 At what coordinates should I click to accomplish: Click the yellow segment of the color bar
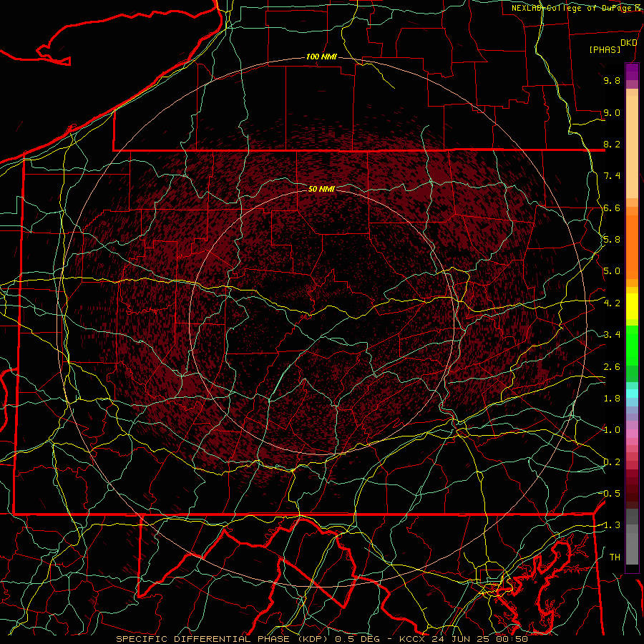click(x=632, y=306)
